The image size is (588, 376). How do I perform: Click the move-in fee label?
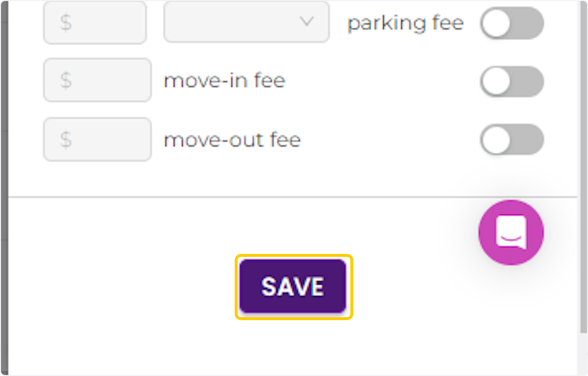224,80
